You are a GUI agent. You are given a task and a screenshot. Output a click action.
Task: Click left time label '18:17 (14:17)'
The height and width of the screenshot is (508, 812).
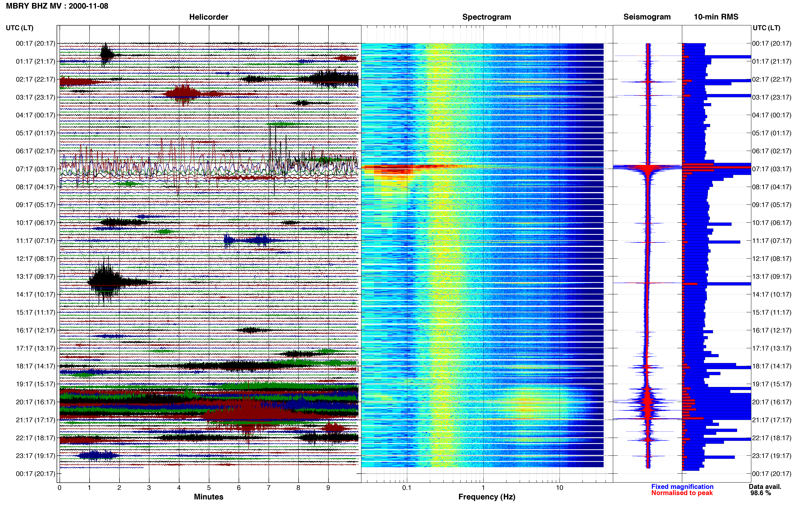point(36,366)
